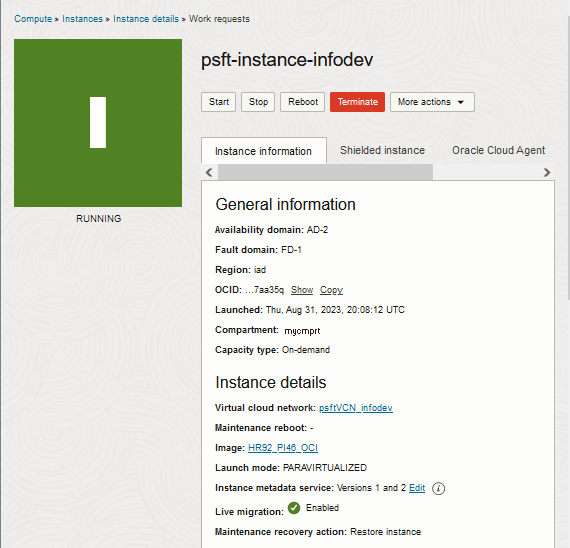Click the Compute breadcrumb link
The height and width of the screenshot is (548, 570).
(33, 19)
